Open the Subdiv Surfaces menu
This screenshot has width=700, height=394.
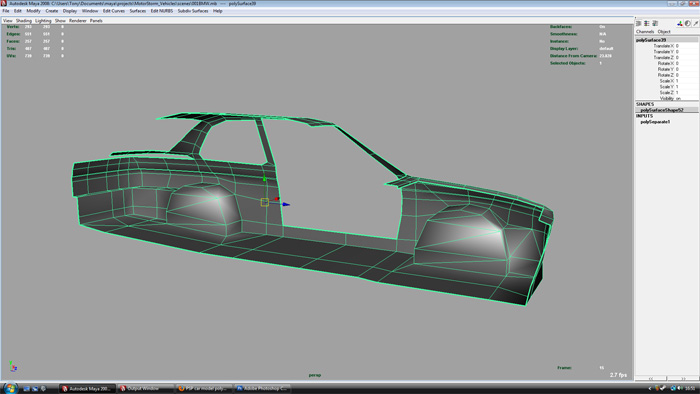[x=193, y=11]
